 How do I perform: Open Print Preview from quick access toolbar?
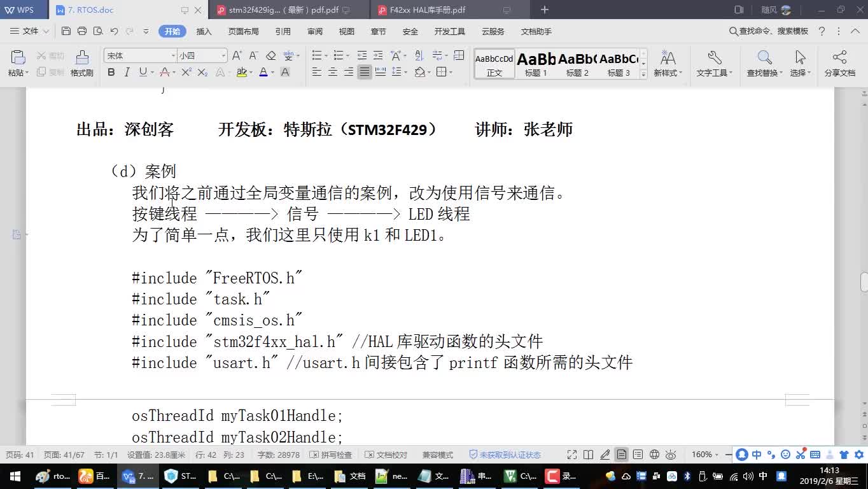pyautogui.click(x=98, y=31)
